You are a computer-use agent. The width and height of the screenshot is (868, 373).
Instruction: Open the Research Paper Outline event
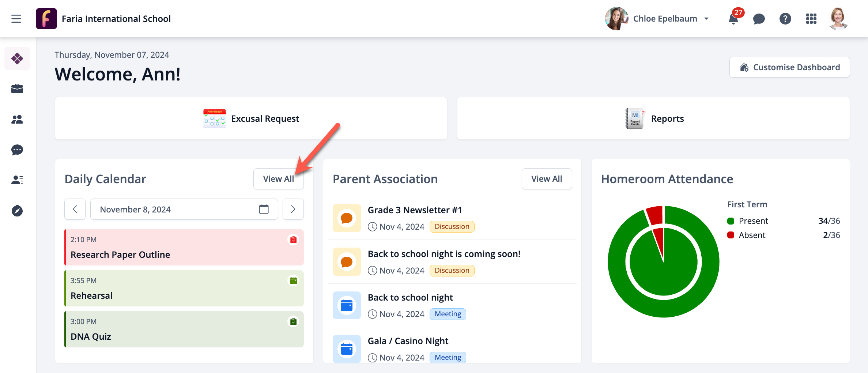[x=184, y=248]
